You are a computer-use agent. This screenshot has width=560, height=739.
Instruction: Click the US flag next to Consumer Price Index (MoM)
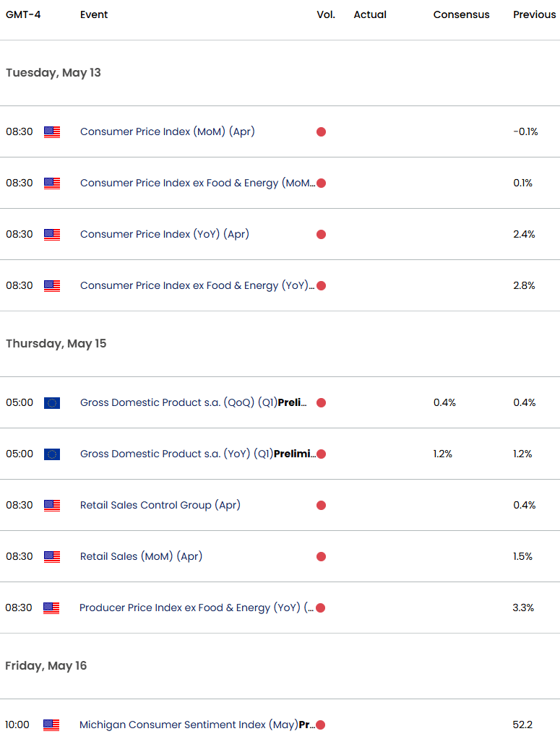[51, 132]
